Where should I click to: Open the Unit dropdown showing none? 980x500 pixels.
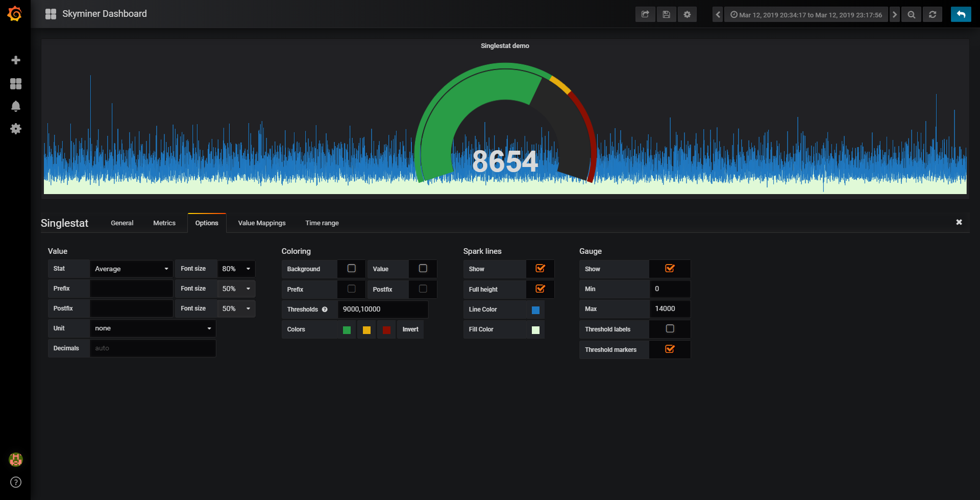coord(153,328)
